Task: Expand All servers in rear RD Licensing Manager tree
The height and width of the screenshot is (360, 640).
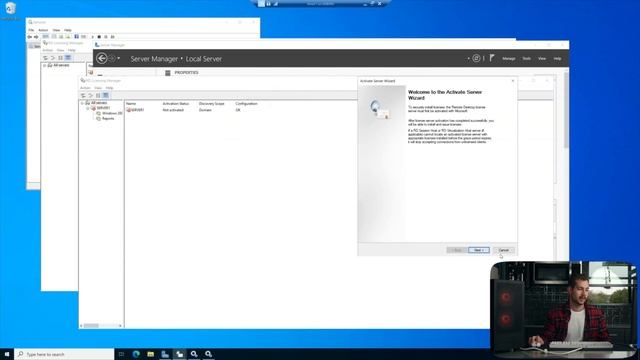Action: [44, 65]
